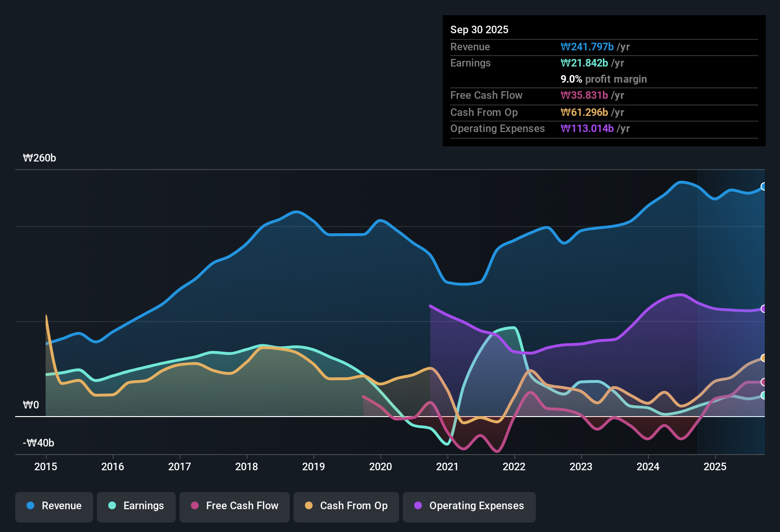The width and height of the screenshot is (780, 532).
Task: Select the Revenue endpoint marker on the chart
Action: pos(763,187)
